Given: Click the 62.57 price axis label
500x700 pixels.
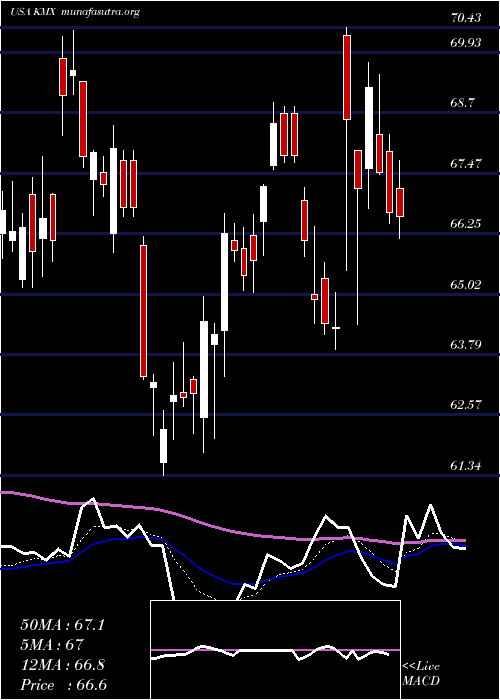Looking at the screenshot, I should pos(466,405).
